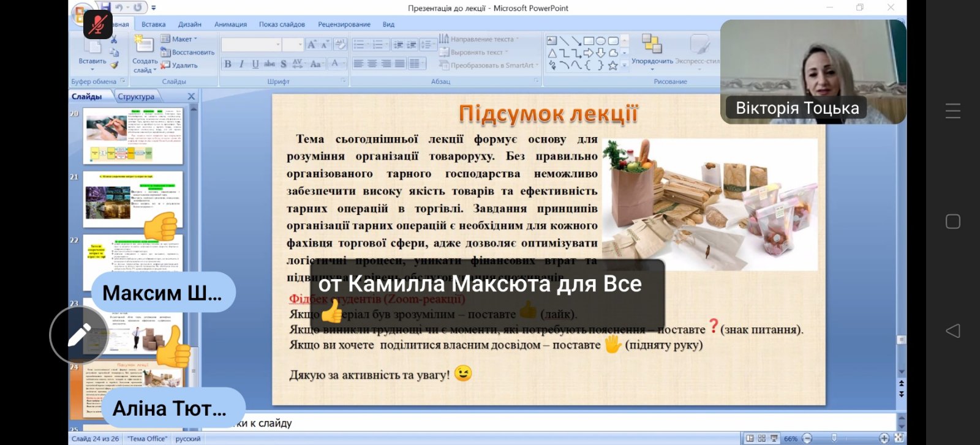
Task: Start slideshow from status bar icon
Action: click(x=774, y=438)
